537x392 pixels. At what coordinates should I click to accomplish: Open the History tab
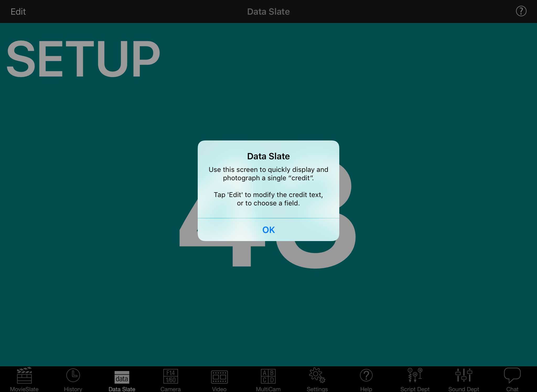(x=73, y=379)
